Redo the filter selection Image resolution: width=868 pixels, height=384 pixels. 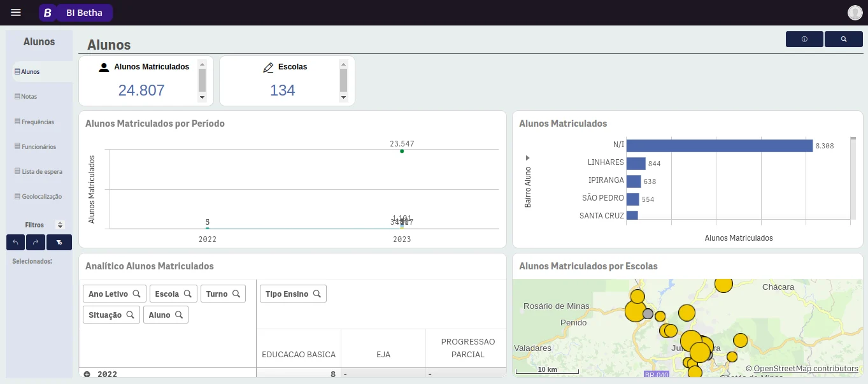click(x=36, y=242)
